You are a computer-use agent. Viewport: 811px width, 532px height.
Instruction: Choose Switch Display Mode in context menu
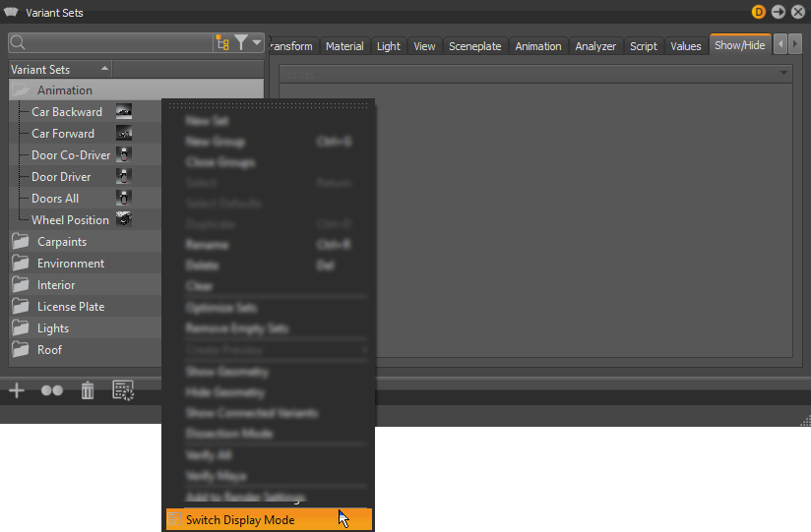pyautogui.click(x=269, y=519)
